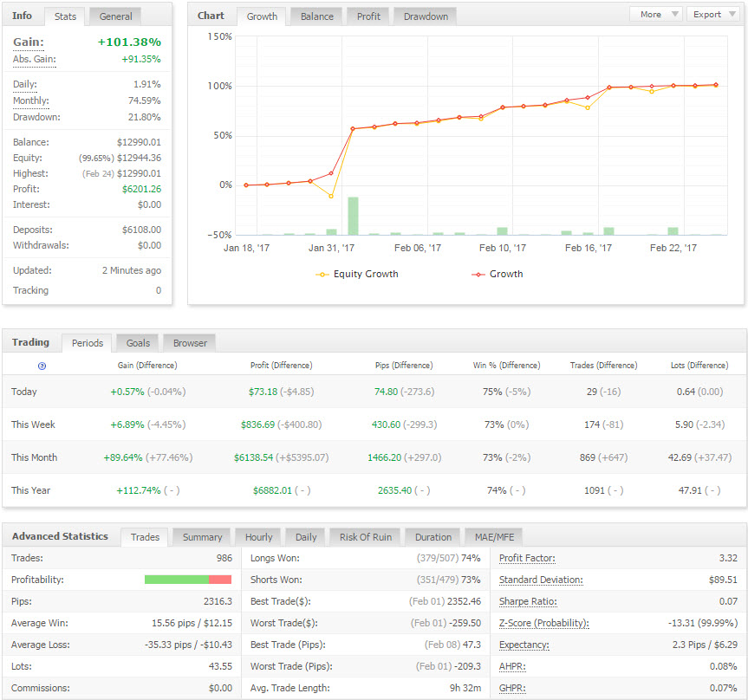Image resolution: width=748 pixels, height=700 pixels.
Task: Click the Monthly label in Info
Action: [x=31, y=100]
